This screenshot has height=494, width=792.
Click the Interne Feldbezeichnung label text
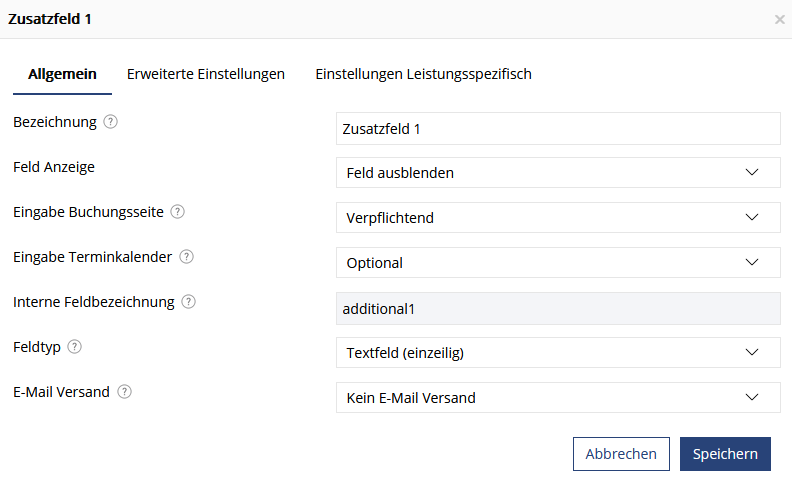tap(93, 302)
